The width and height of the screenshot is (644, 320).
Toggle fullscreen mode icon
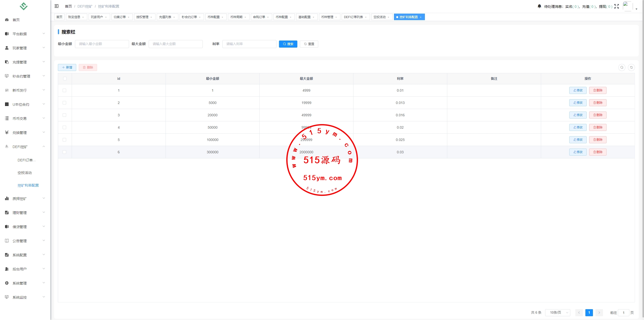(616, 6)
